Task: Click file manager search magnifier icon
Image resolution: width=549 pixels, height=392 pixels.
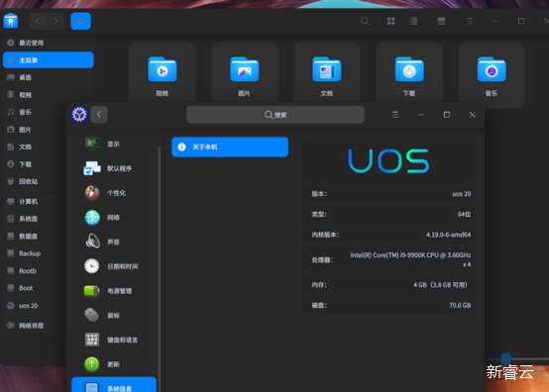Action: point(365,21)
